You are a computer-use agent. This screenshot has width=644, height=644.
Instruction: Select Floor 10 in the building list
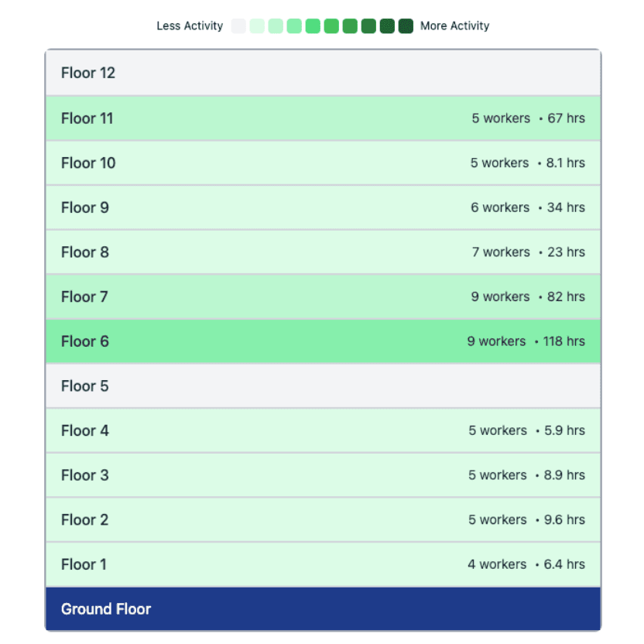click(322, 163)
